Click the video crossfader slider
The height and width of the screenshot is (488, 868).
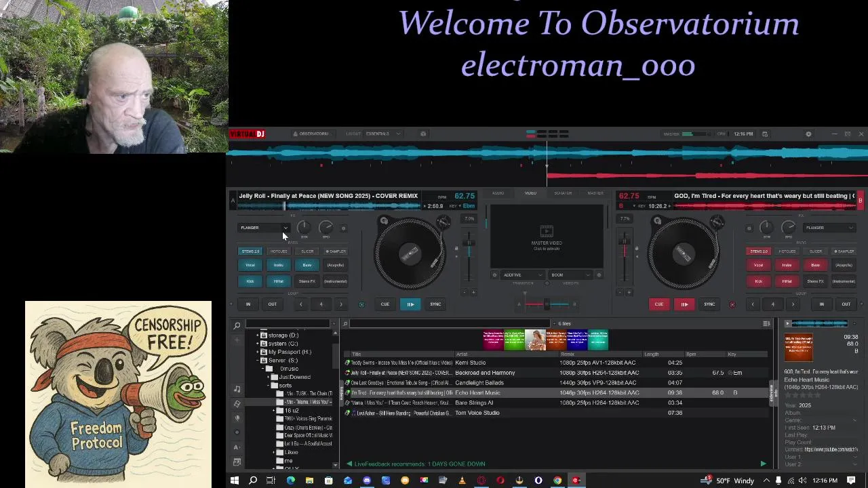(547, 304)
